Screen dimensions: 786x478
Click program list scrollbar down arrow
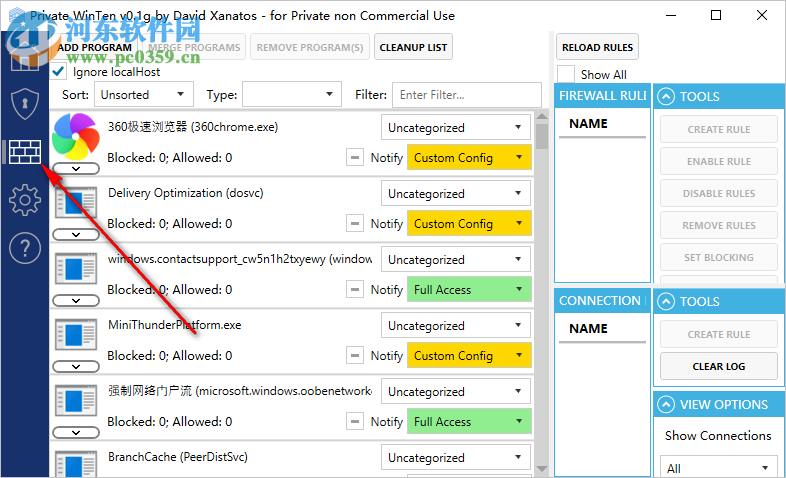(541, 468)
